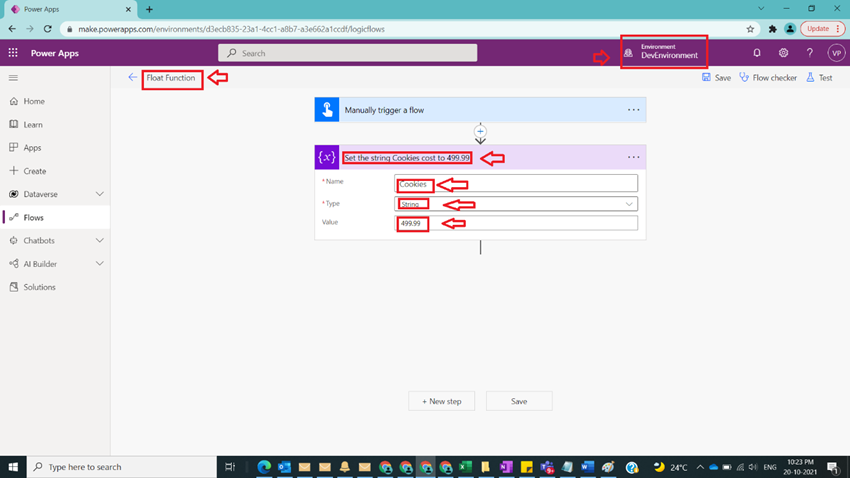This screenshot has width=850, height=478.
Task: Open browser extensions puzzle icon
Action: 772,29
